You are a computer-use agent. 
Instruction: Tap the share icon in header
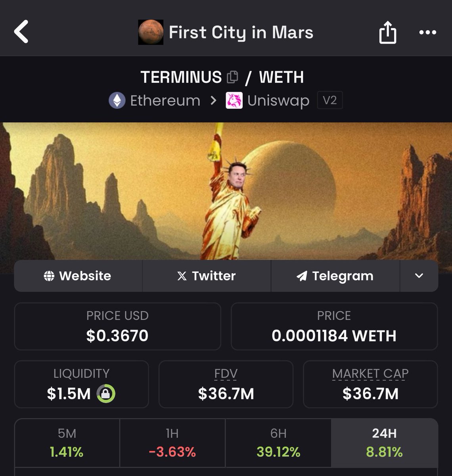click(387, 32)
